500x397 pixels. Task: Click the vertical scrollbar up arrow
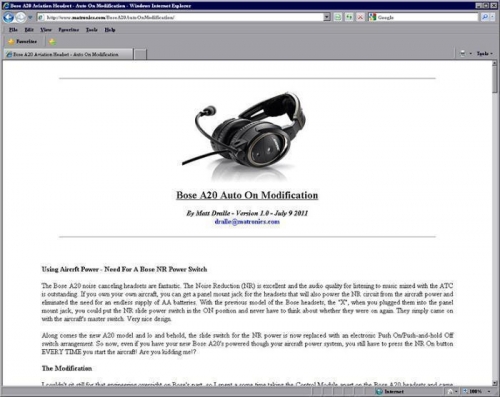point(495,63)
